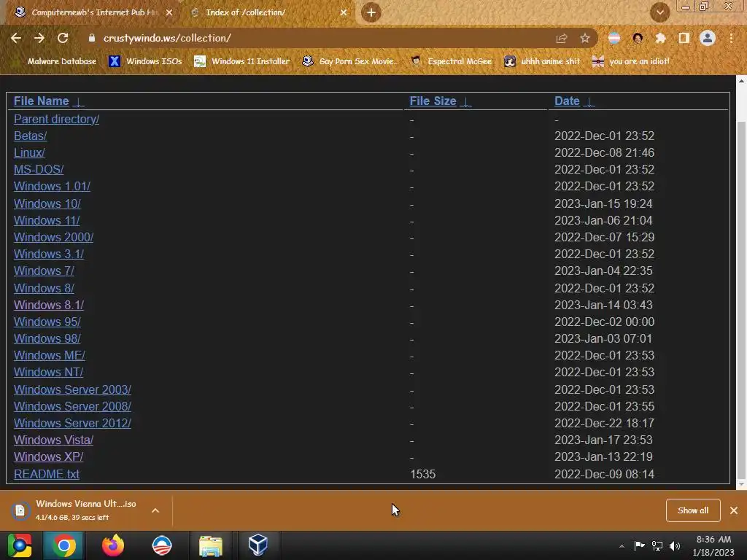Open the Windows 3.1 folder
Screen dimensions: 747x560
49,254
